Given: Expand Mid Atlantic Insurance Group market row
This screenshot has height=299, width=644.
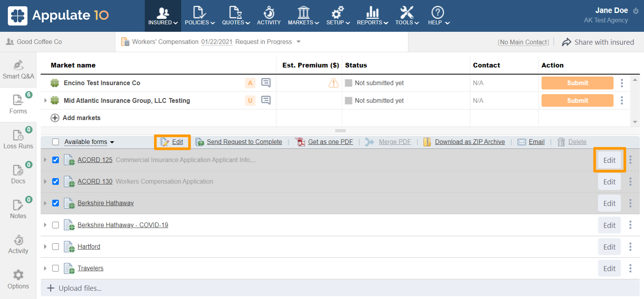Looking at the screenshot, I should (45, 100).
